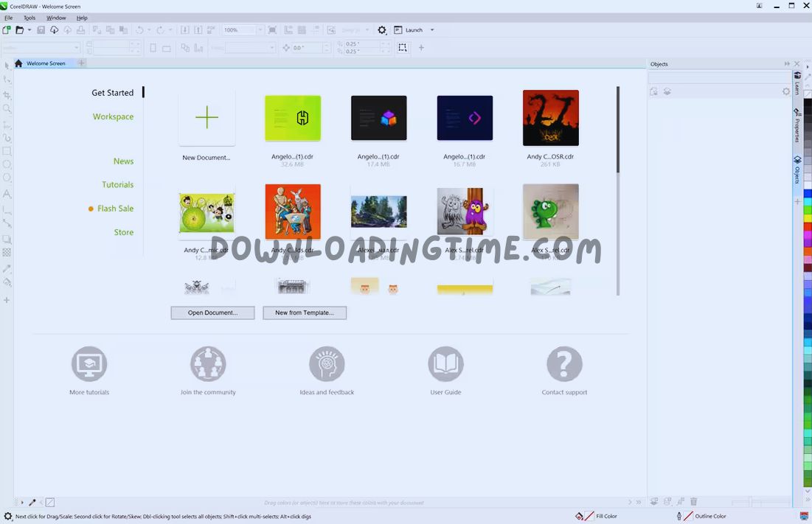Select the Text tool

(x=7, y=193)
